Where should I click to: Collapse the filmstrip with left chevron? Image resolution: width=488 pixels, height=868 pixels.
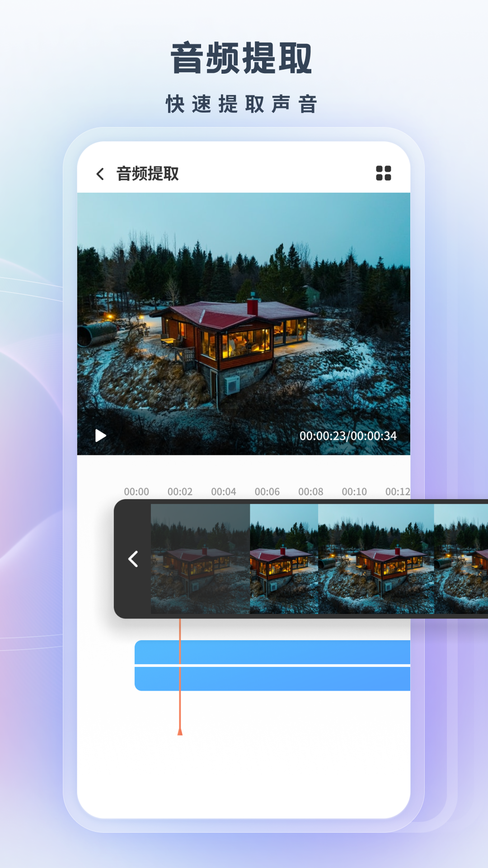(133, 559)
